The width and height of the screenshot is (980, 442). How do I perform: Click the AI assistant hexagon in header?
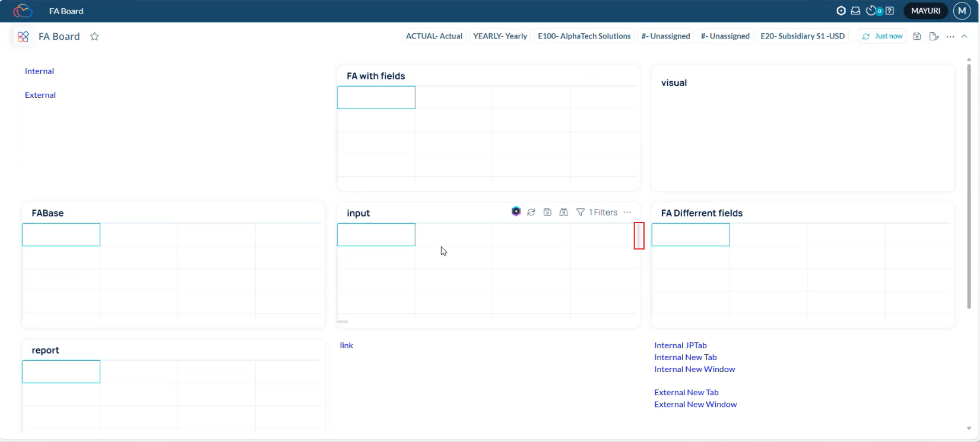point(841,11)
